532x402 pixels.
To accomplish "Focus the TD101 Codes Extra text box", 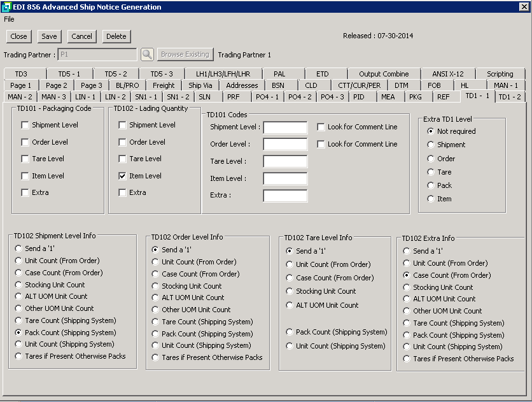I will click(x=285, y=196).
